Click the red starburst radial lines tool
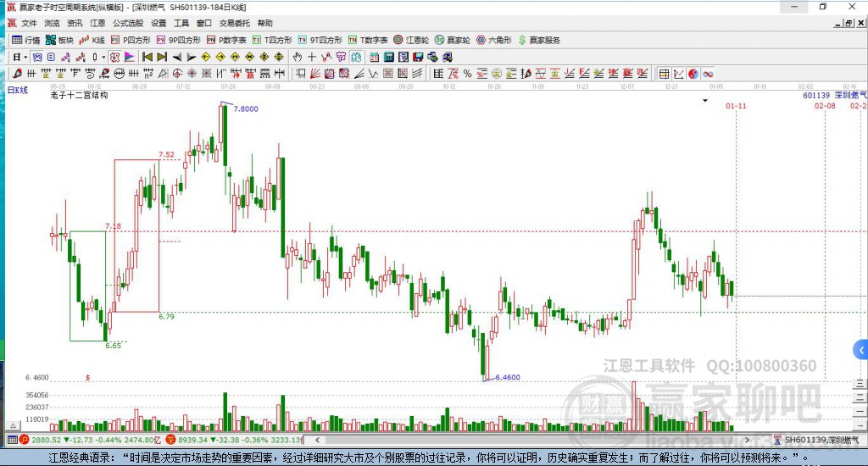 point(192,74)
